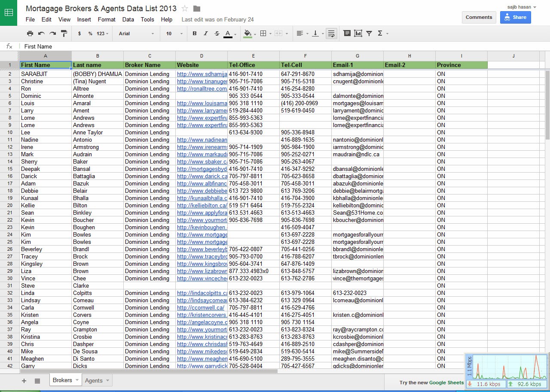Viewport: 550px width, 392px height.
Task: Click the Google Sheets link in the bottom banner
Action: point(446,383)
